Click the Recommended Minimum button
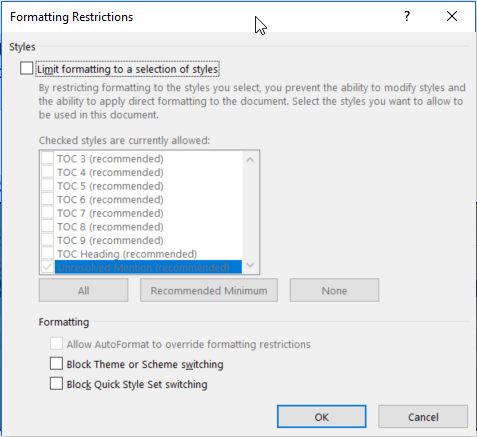 coord(209,290)
